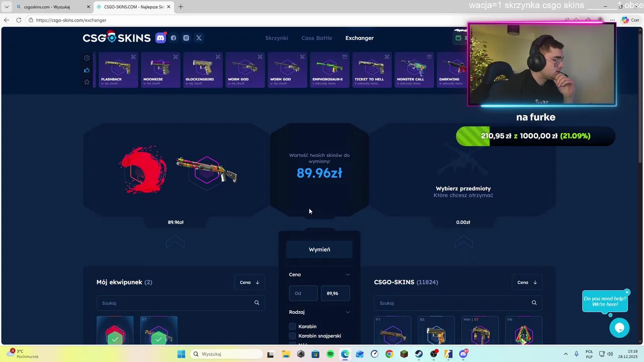Screen dimensions: 644x362
Task: Show hidden system tray icons
Action: coord(566,354)
